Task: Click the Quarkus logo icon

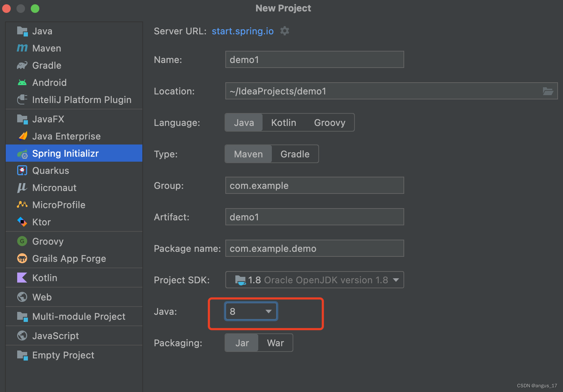Action: click(22, 170)
